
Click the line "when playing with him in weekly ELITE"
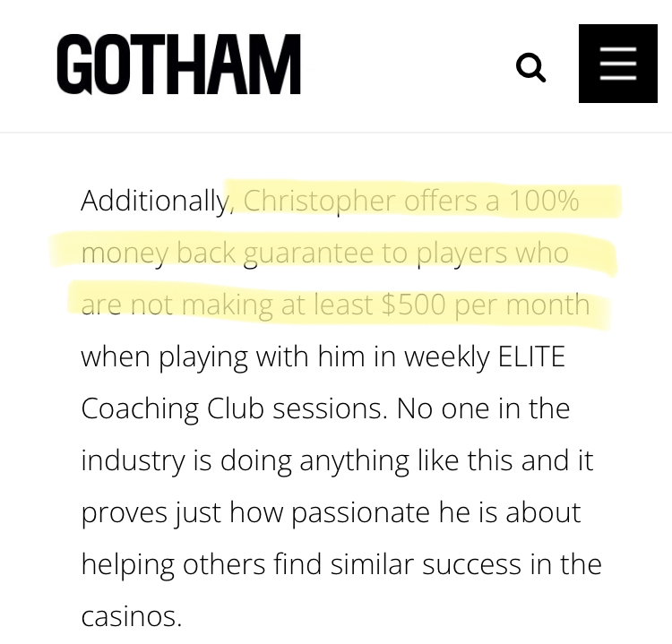323,356
